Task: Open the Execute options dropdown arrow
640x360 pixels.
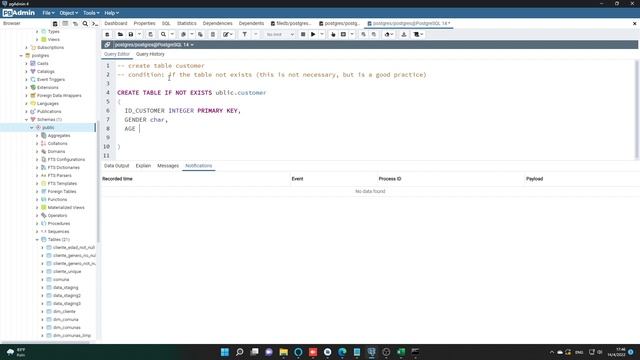Action: 322,35
